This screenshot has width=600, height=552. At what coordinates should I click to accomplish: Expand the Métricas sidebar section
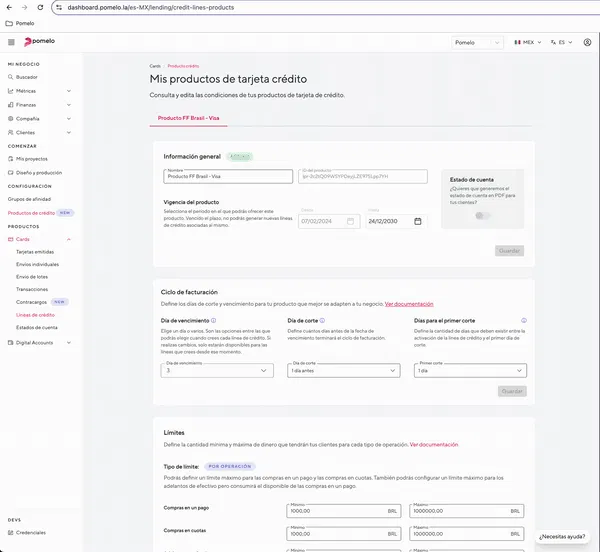(x=69, y=91)
